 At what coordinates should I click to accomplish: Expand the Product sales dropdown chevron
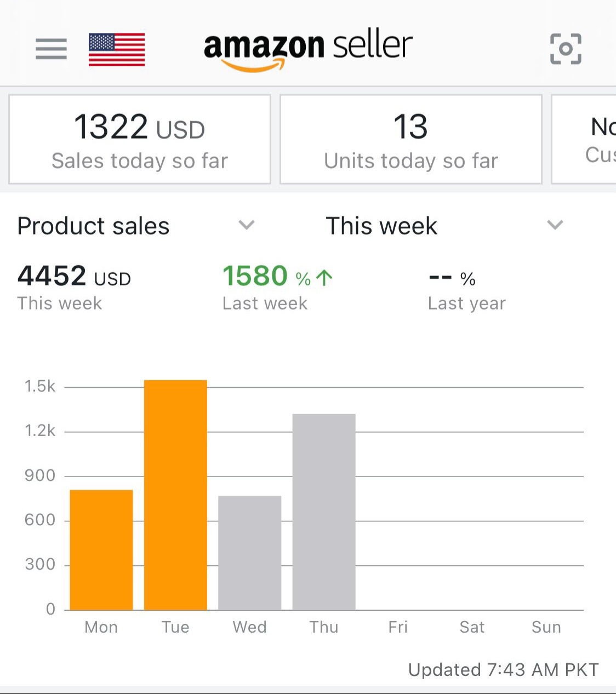coord(247,225)
